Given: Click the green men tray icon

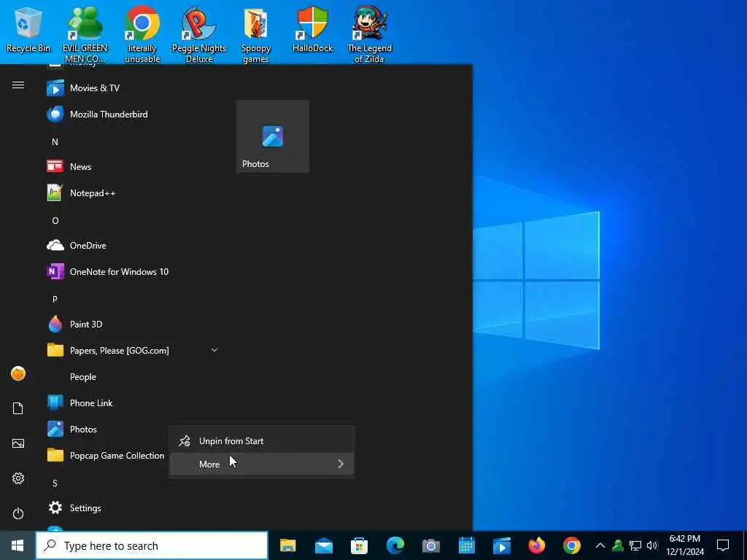Looking at the screenshot, I should 618,545.
